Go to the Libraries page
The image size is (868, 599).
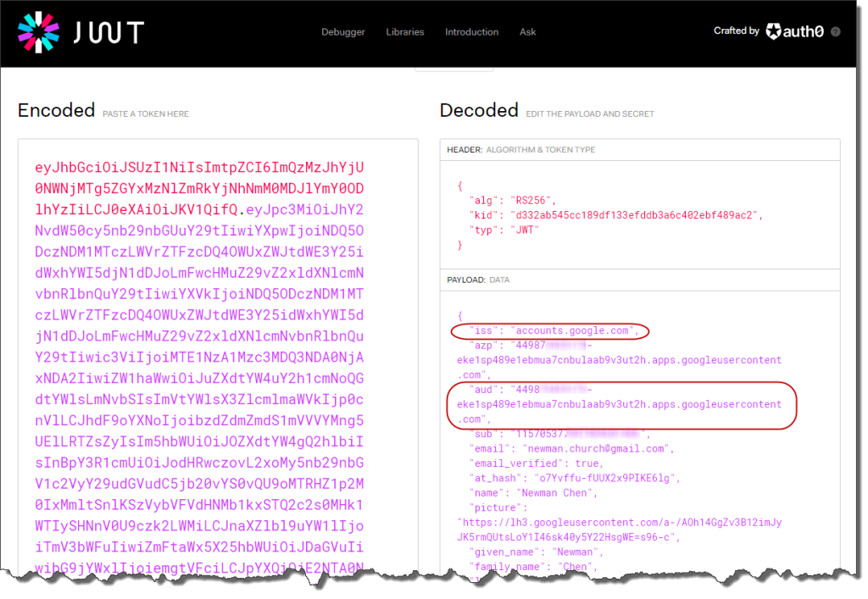[x=405, y=32]
